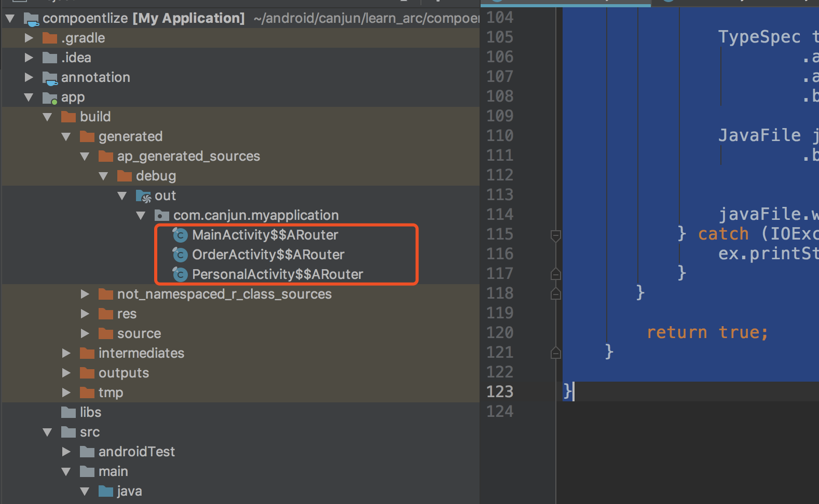This screenshot has width=819, height=504.
Task: Select the androidTest folder row
Action: pyautogui.click(x=241, y=452)
